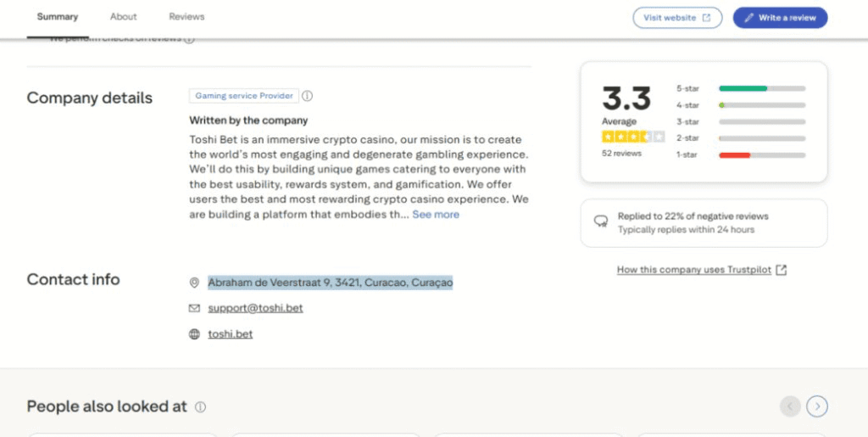Filter reviews by the 1-star bar
This screenshot has height=437, width=868.
tap(761, 154)
